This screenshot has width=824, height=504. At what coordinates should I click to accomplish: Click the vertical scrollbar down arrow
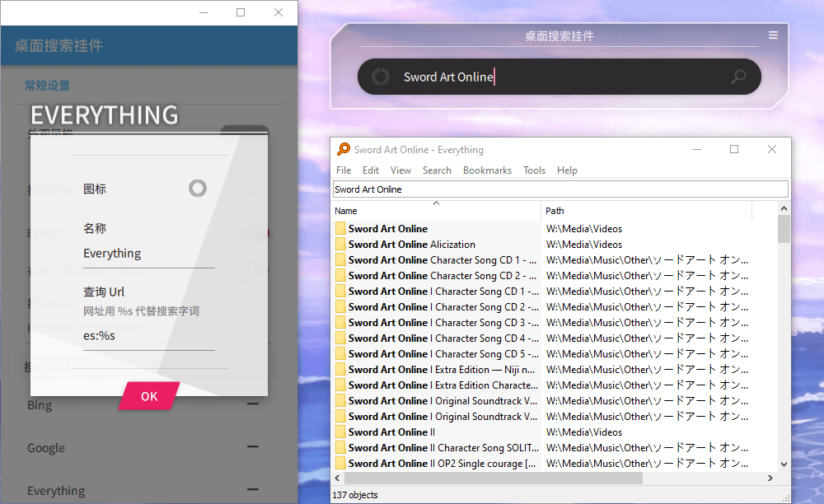(x=784, y=464)
